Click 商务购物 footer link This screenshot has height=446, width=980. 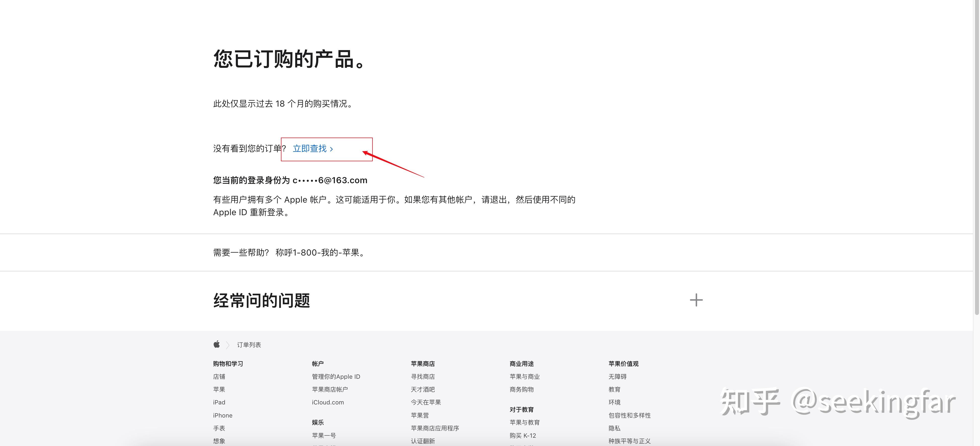[x=521, y=389]
